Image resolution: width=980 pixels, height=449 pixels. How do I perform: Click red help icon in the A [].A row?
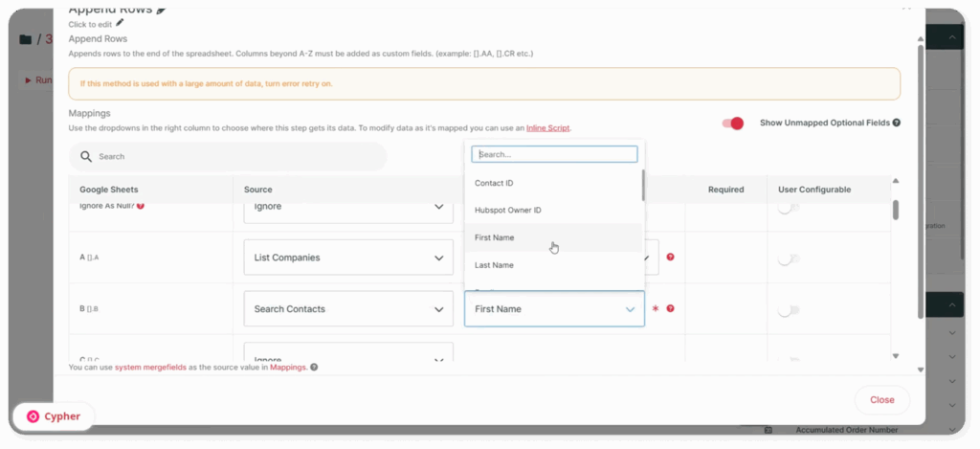click(670, 257)
